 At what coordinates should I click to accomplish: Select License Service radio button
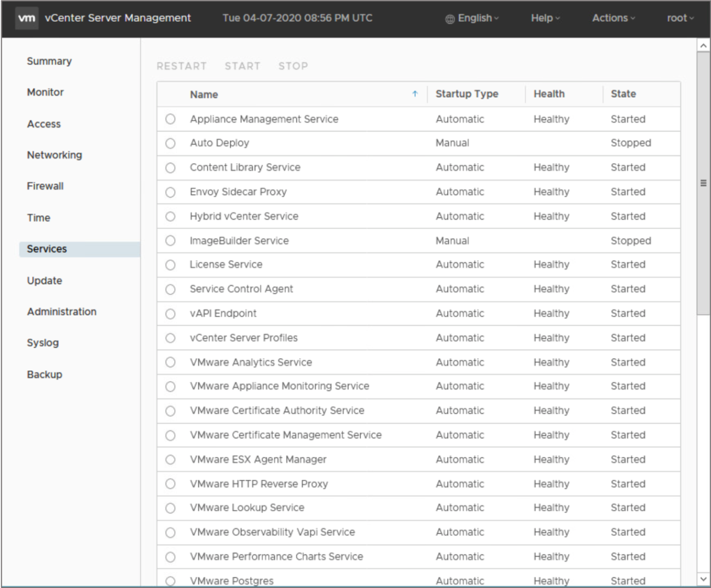tap(170, 265)
